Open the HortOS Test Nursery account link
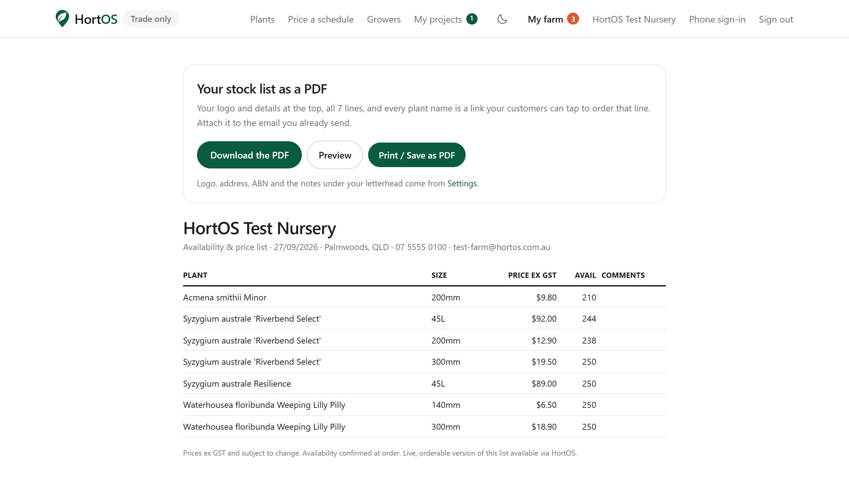This screenshot has width=849, height=504. tap(634, 19)
